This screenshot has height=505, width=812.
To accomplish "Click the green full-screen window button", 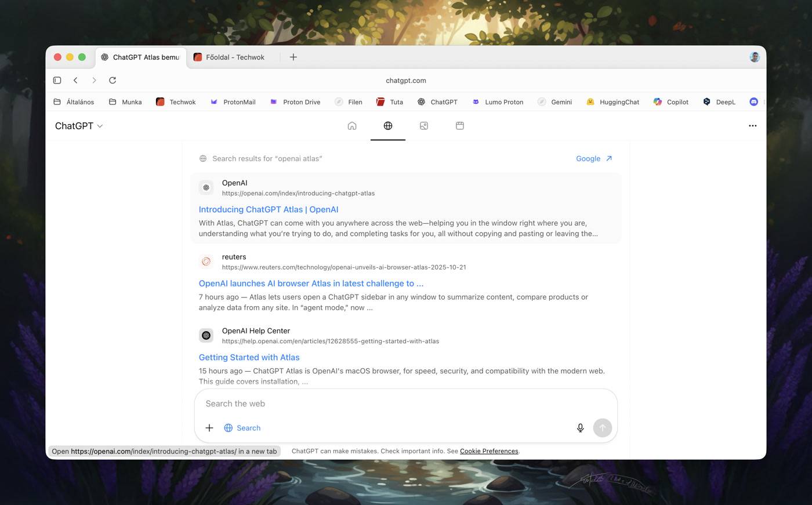I will [x=82, y=57].
